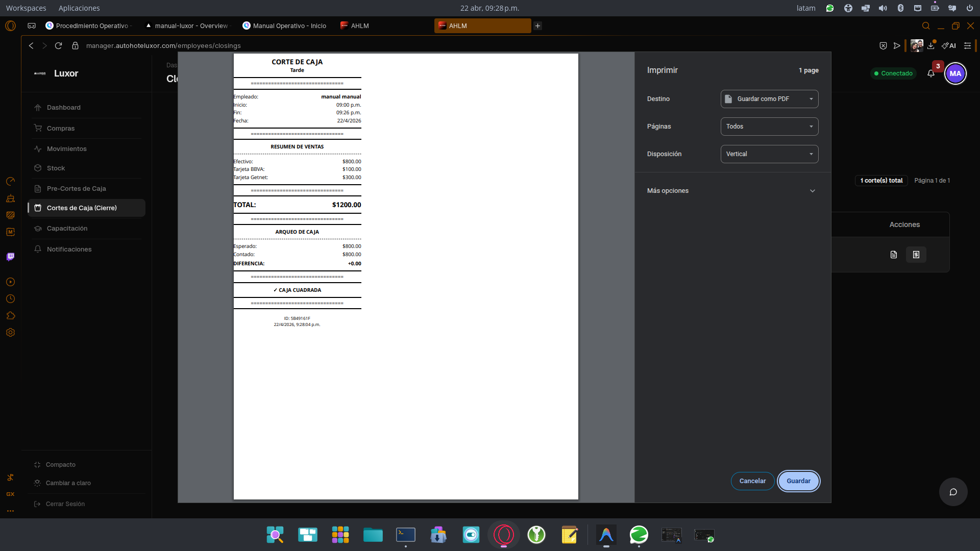
Task: Click the AI assistant toolbar button
Action: [949, 46]
